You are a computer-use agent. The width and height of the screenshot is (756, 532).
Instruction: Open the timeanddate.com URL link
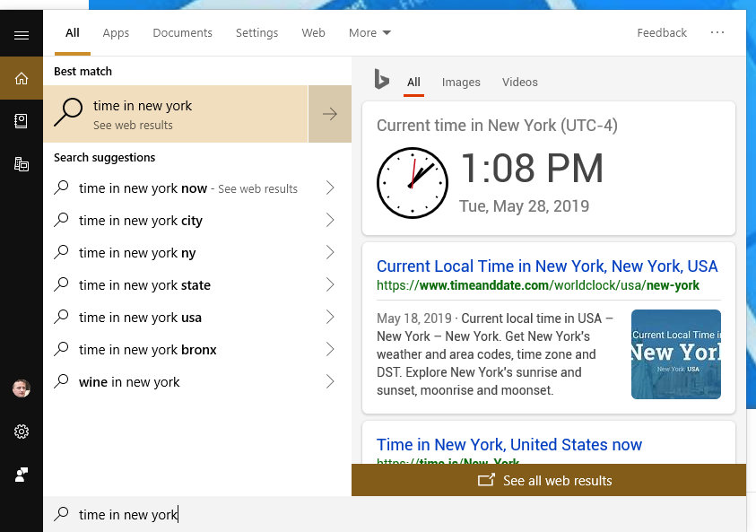tap(537, 285)
